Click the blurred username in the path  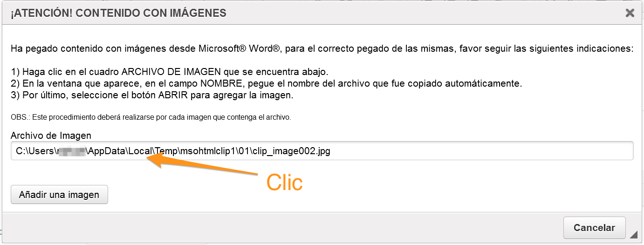71,151
